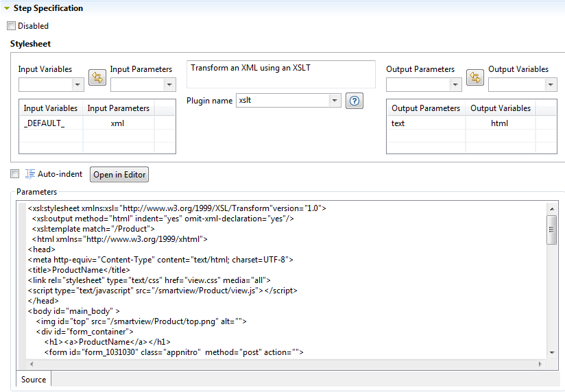
Task: Collapse the Step Specification section
Action: click(x=7, y=8)
